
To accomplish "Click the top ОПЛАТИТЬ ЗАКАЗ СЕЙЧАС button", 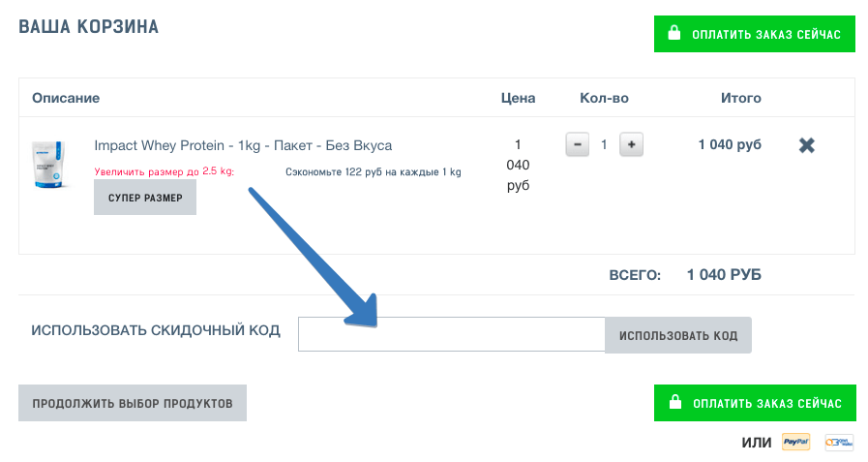I will tap(755, 35).
